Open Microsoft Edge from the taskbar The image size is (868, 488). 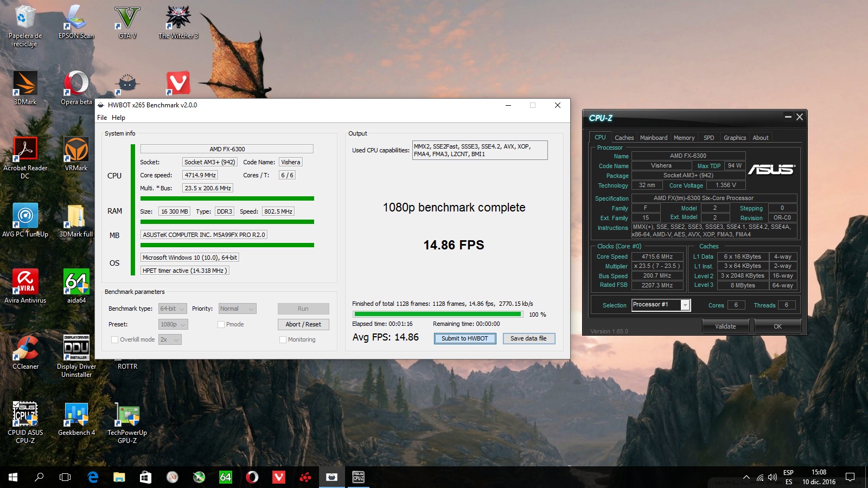tap(93, 477)
